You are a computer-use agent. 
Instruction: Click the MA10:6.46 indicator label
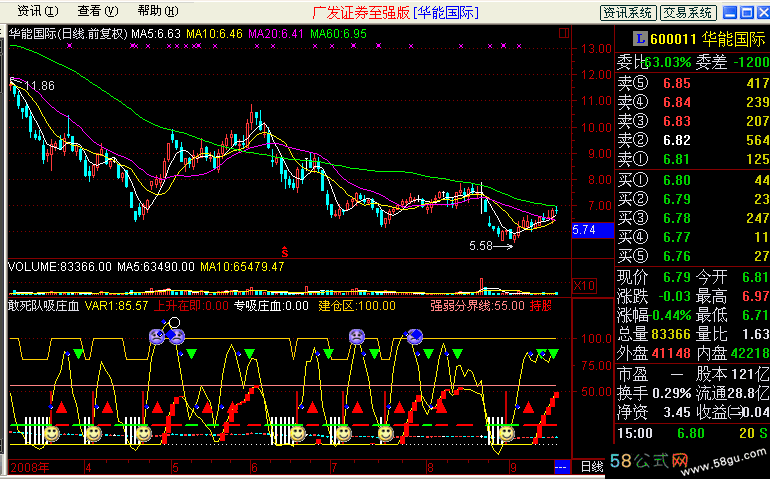click(x=214, y=34)
